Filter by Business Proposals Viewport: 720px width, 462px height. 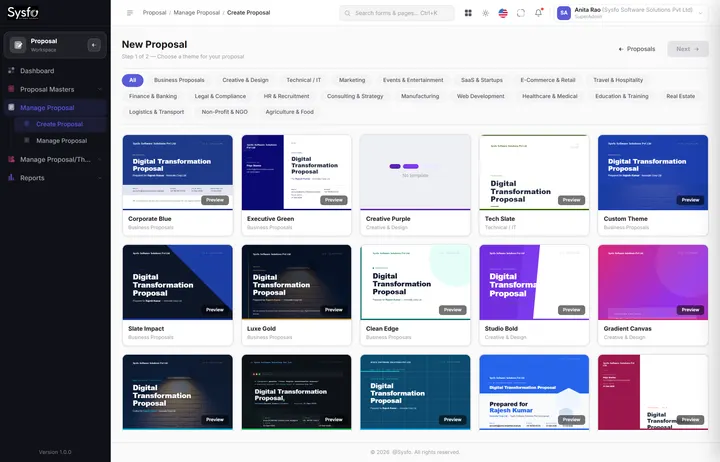click(x=179, y=80)
